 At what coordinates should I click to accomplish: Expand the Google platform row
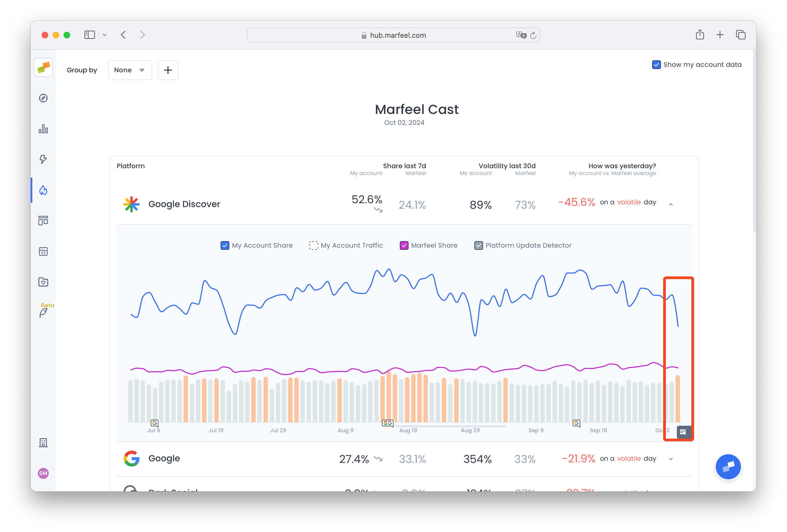tap(671, 459)
